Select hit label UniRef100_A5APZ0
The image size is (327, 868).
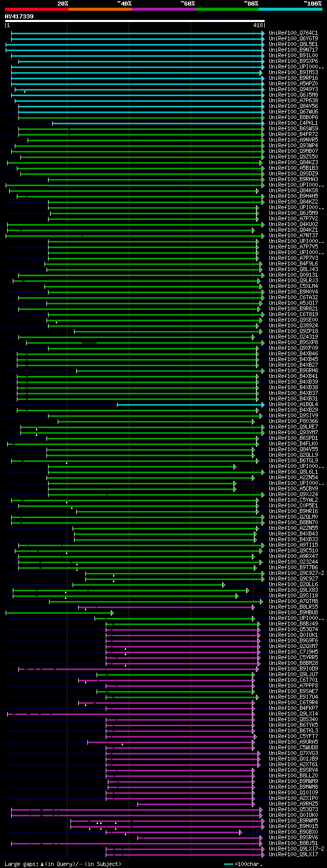pos(293,83)
